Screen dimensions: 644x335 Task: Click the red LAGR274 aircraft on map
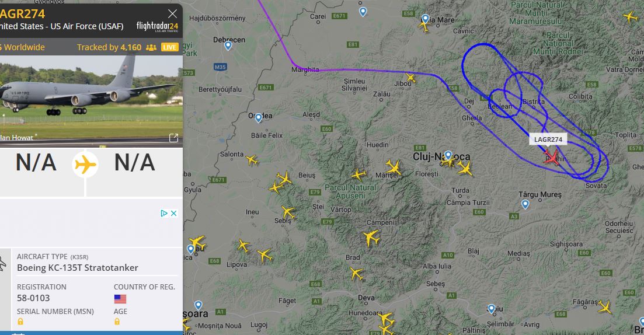pyautogui.click(x=552, y=158)
